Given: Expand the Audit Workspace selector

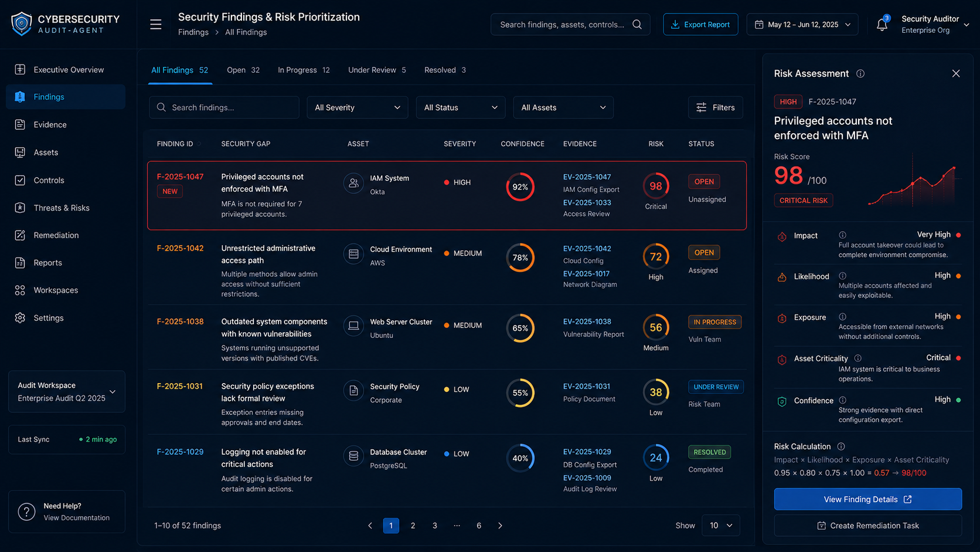Looking at the screenshot, I should tap(67, 392).
